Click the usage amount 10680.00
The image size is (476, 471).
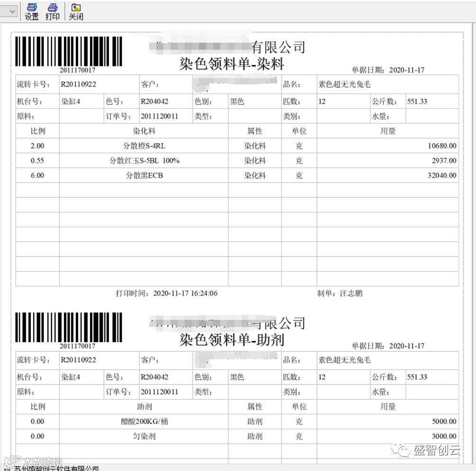pos(442,146)
